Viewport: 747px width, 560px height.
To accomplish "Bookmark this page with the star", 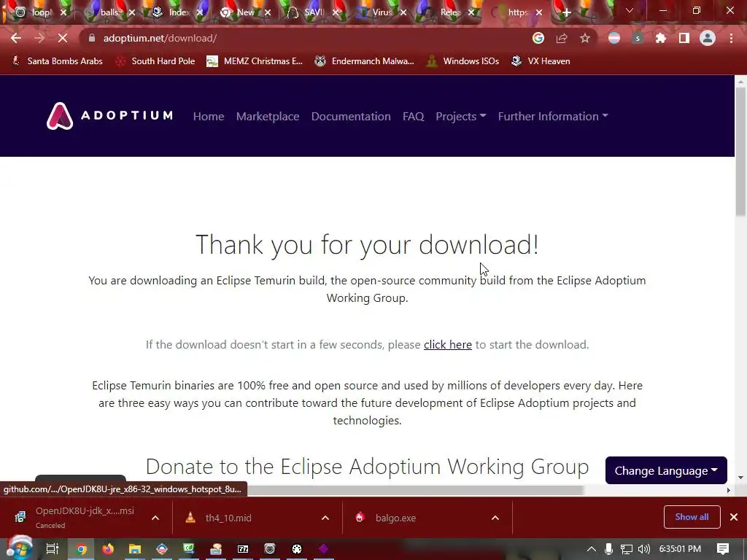I will [585, 38].
